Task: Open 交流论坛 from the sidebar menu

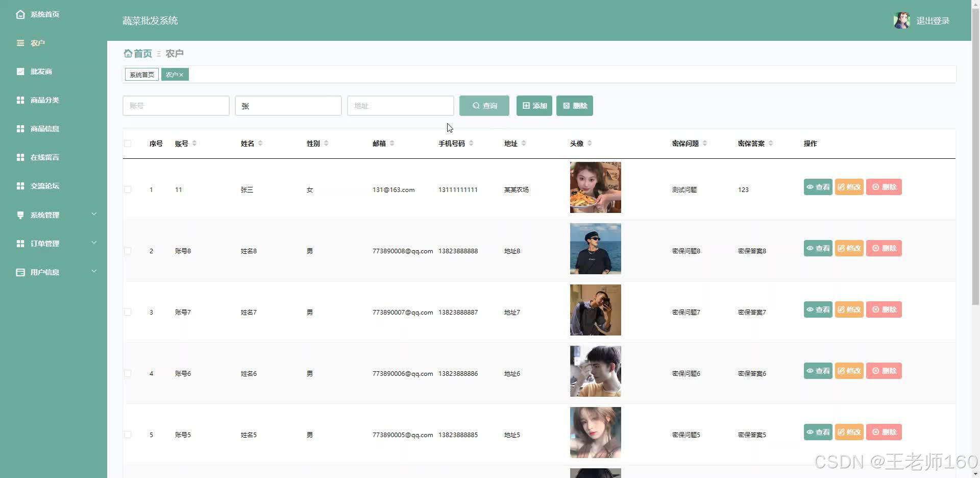Action: click(x=45, y=186)
